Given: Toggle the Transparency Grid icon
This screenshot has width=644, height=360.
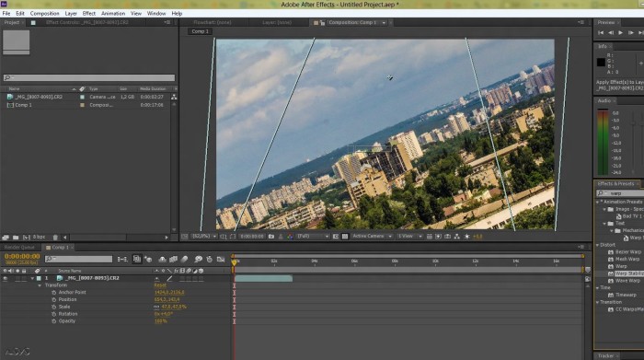Looking at the screenshot, I should pyautogui.click(x=345, y=237).
